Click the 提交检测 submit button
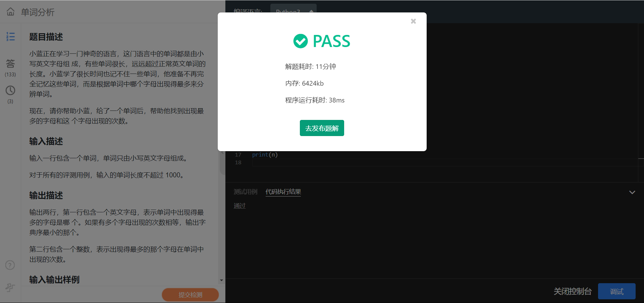 click(x=190, y=294)
